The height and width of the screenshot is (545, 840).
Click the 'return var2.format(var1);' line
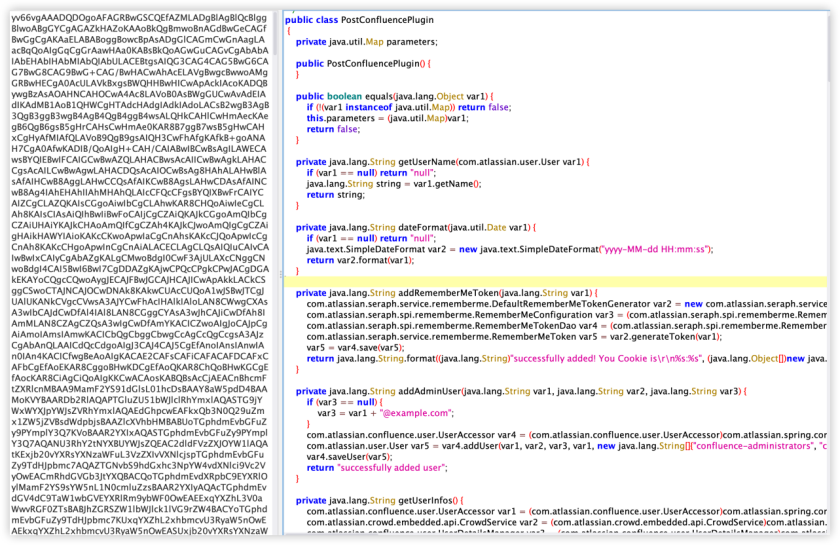(x=360, y=260)
